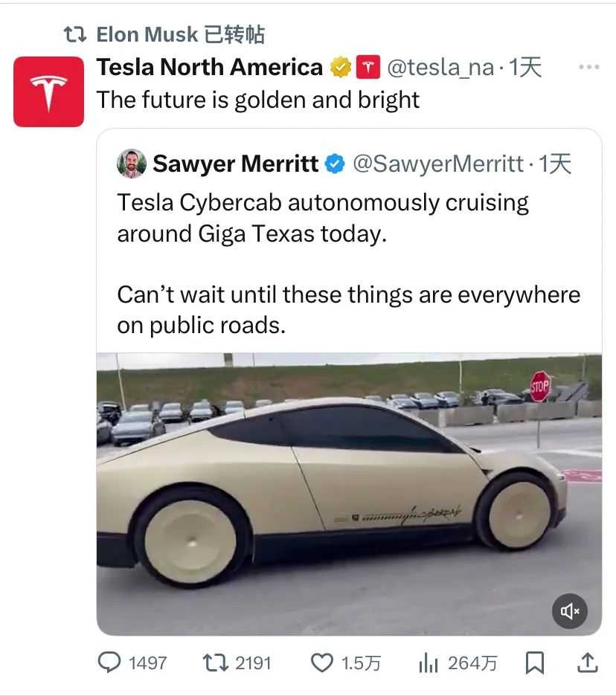
Task: Unmute the video with speaker icon
Action: tap(570, 611)
